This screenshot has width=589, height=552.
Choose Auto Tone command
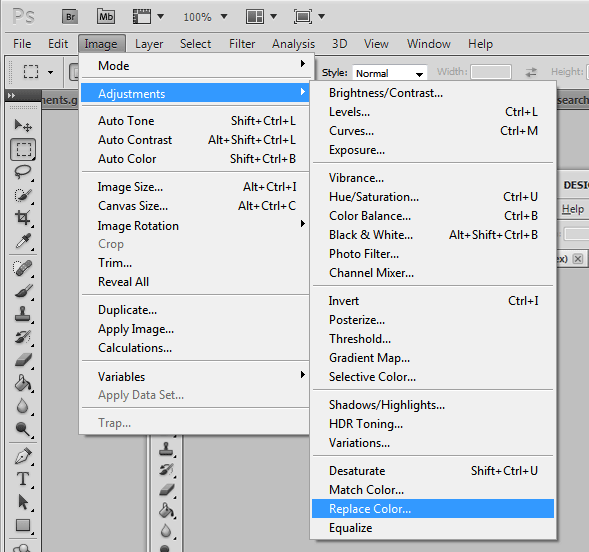click(x=195, y=121)
